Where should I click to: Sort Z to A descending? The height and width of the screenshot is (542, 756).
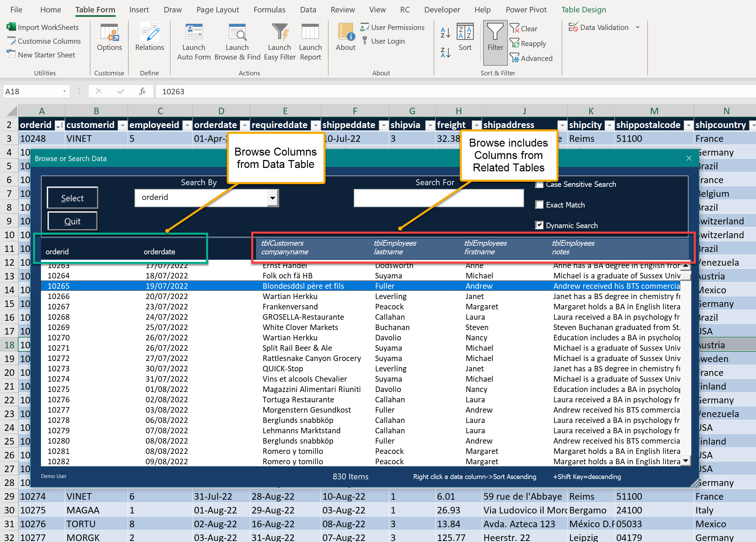point(445,53)
